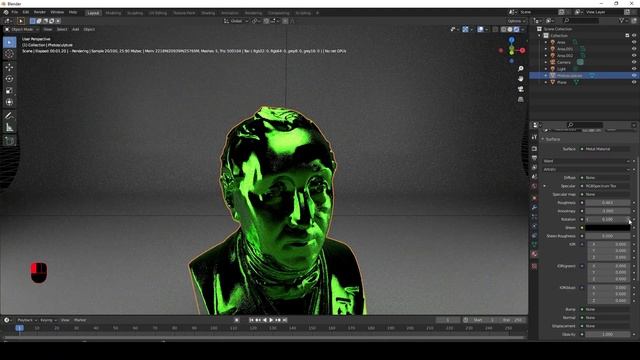
Task: Open the Tool properties tab icon
Action: coord(534,137)
